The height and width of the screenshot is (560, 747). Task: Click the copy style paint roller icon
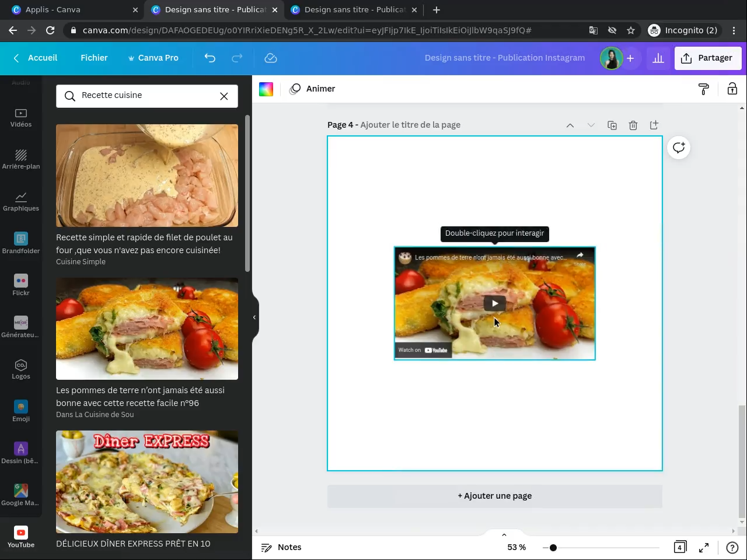704,89
